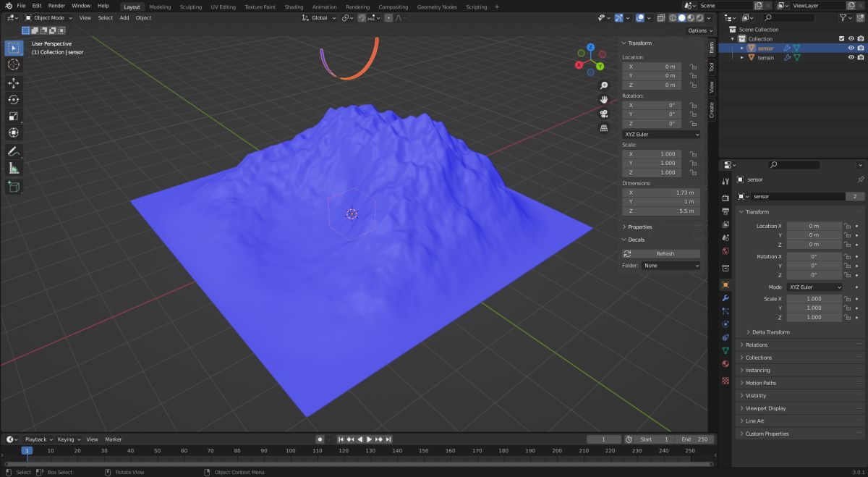
Task: Switch perspective/orthographic grid icon
Action: coord(604,128)
